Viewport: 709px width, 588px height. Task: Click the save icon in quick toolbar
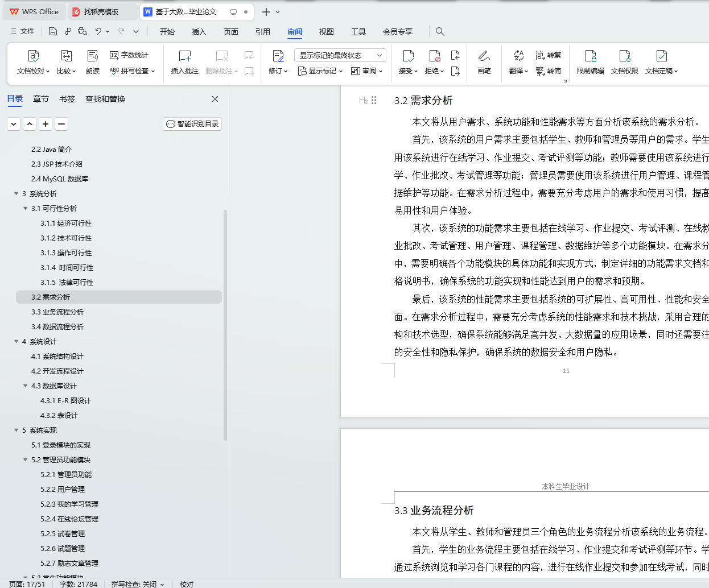[53, 31]
